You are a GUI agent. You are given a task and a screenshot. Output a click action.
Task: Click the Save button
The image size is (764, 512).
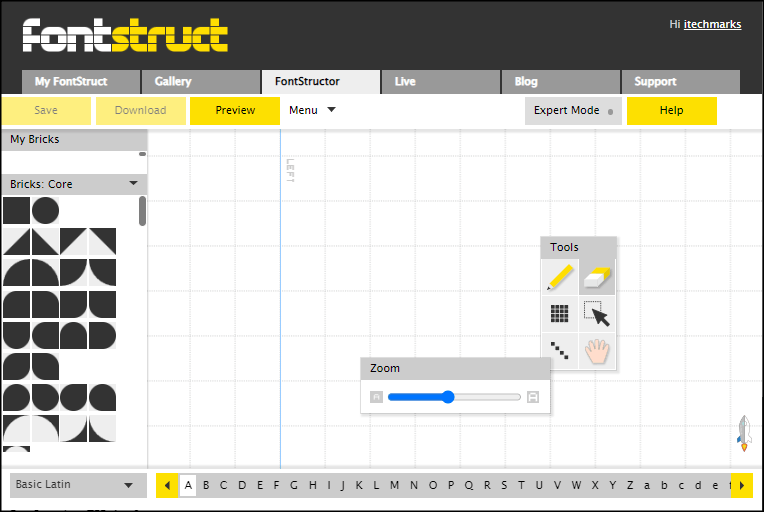pyautogui.click(x=46, y=111)
